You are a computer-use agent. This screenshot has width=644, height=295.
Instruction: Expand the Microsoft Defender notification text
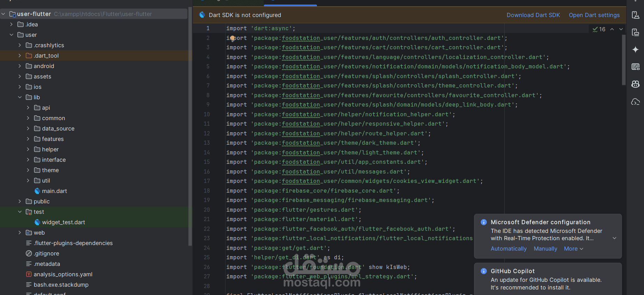tap(614, 238)
